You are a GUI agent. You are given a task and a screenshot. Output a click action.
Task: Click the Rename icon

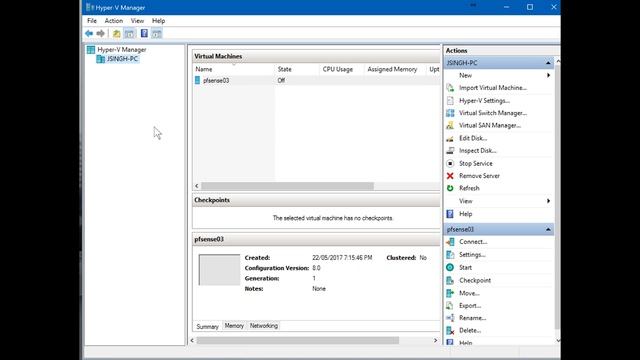coord(450,318)
